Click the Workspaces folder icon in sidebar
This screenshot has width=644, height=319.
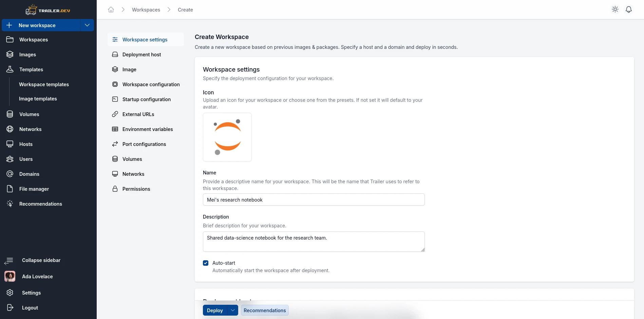click(x=10, y=39)
